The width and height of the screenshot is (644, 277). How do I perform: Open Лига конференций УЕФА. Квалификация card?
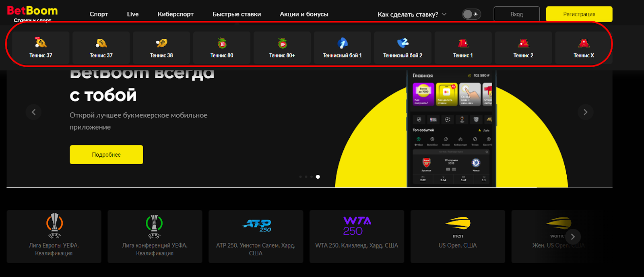pyautogui.click(x=155, y=236)
